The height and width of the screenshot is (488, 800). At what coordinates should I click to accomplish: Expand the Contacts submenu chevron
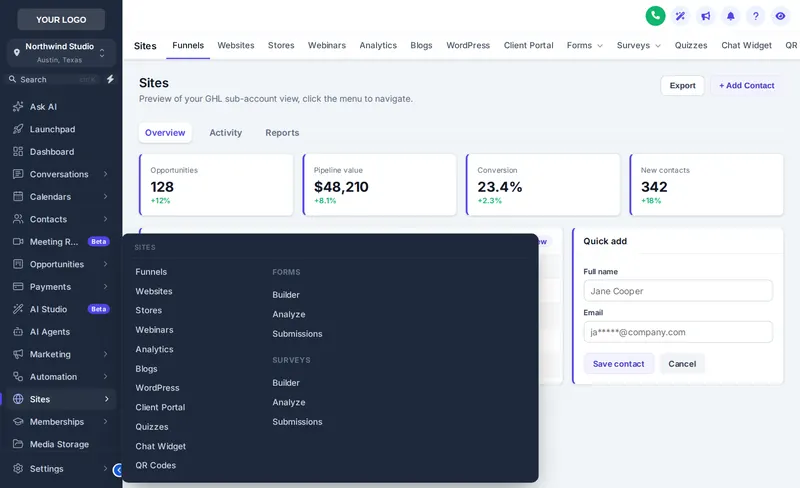106,218
